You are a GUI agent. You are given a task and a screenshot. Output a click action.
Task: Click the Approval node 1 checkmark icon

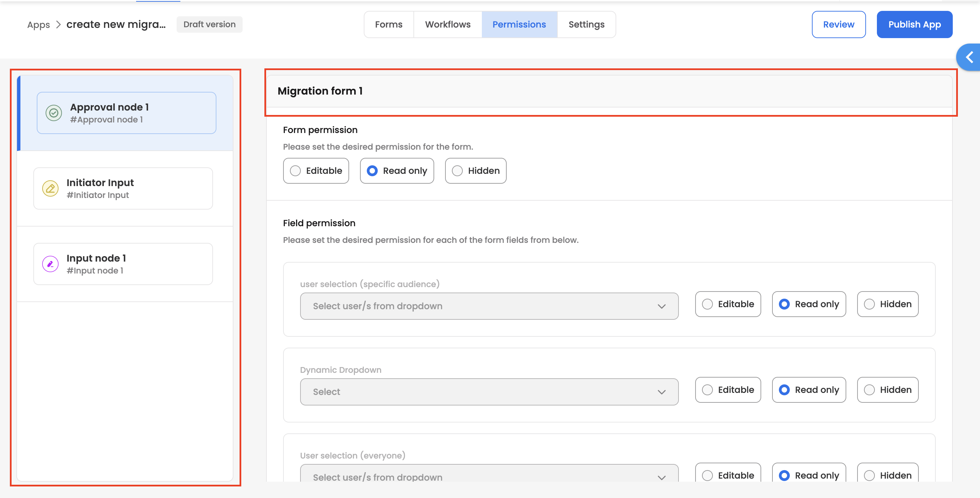pos(54,113)
